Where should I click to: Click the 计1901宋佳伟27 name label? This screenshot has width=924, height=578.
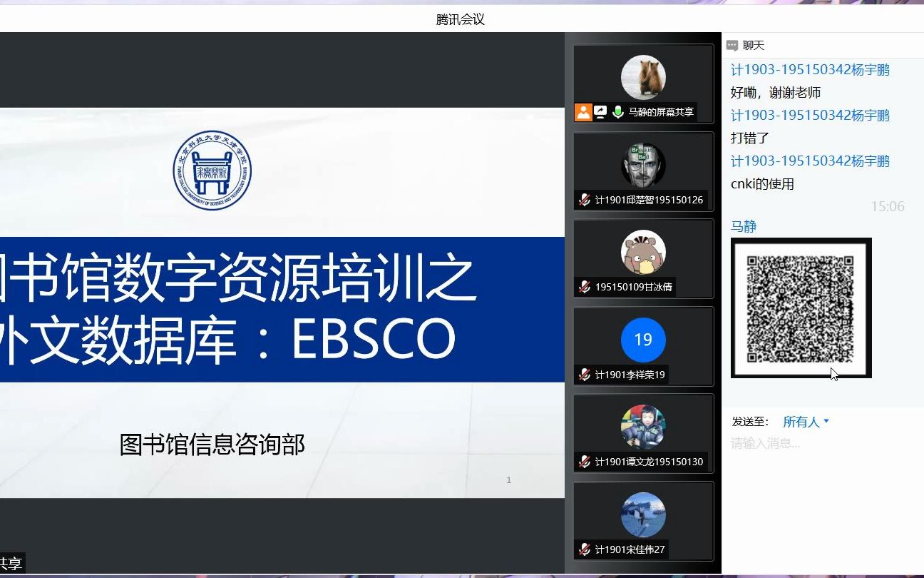[x=630, y=549]
